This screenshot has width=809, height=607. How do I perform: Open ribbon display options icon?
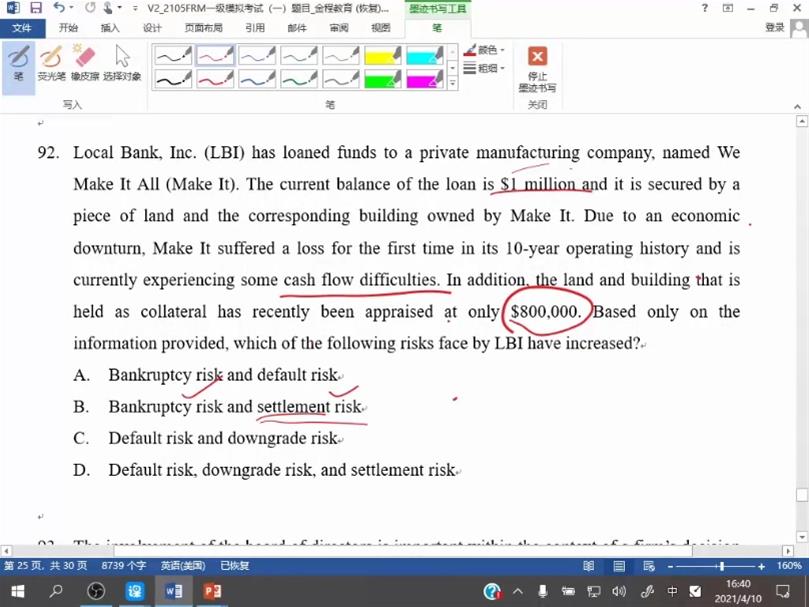727,8
